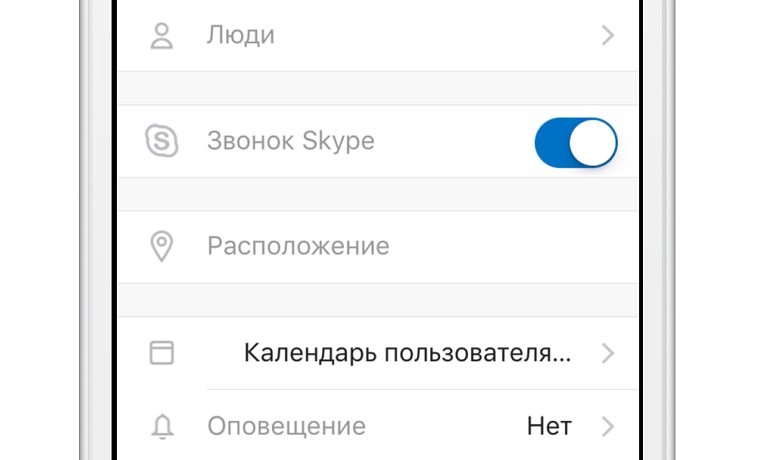760x460 pixels.
Task: Open the Люди menu item
Action: click(x=241, y=37)
